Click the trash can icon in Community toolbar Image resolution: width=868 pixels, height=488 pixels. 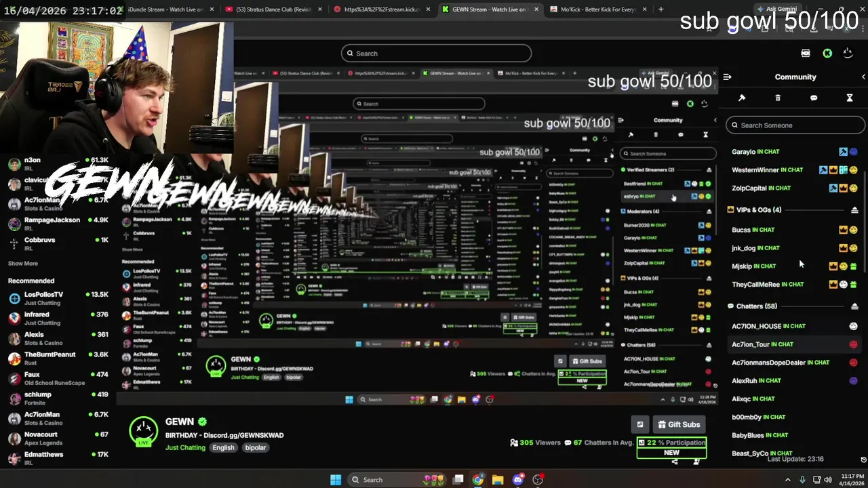(778, 98)
